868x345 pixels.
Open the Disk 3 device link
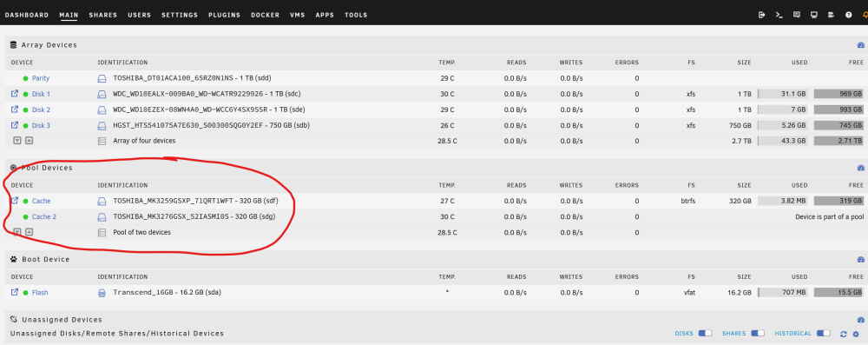(x=41, y=125)
